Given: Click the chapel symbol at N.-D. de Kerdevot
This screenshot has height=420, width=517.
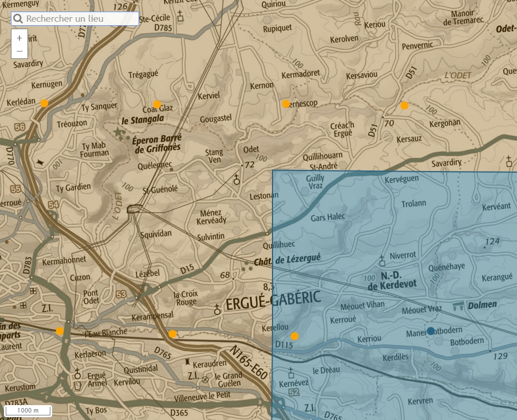Looking at the screenshot, I should (x=382, y=260).
